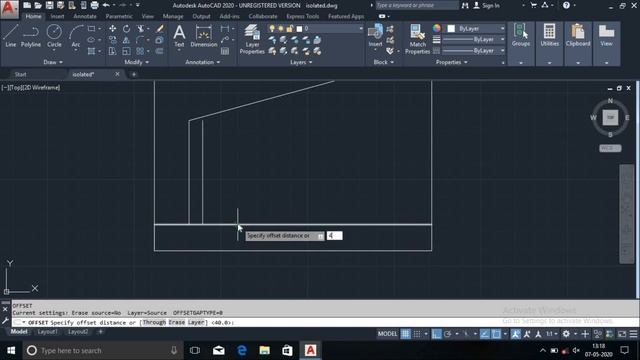640x360 pixels.
Task: Switch to the Layout1 tab
Action: coord(47,332)
